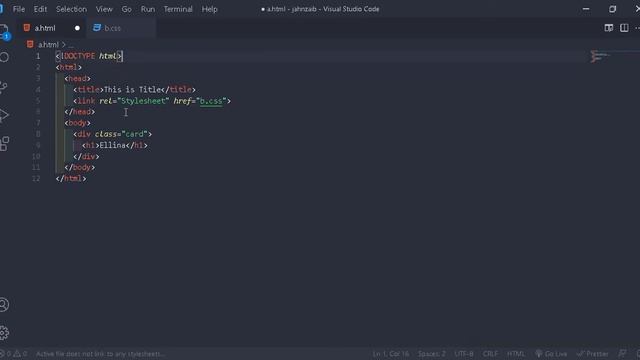Viewport: 640px width, 360px height.
Task: Click the closing html tag on line 12
Action: pyautogui.click(x=71, y=178)
